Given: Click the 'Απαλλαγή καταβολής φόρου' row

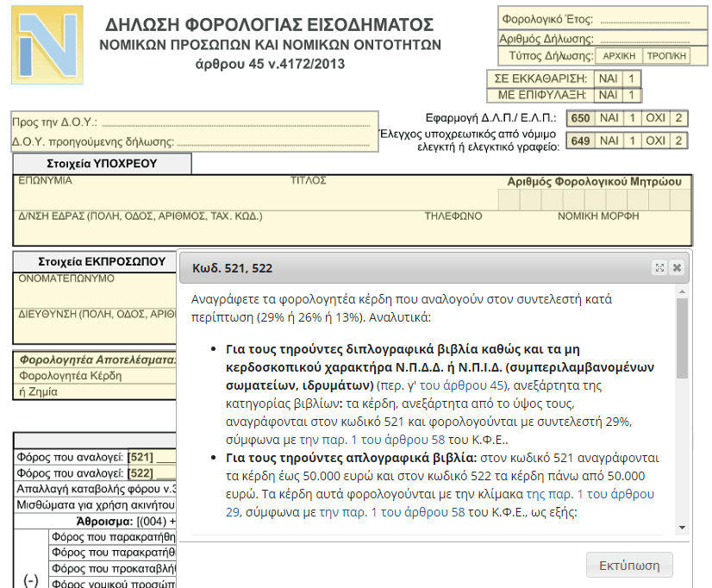Looking at the screenshot, I should 96,489.
